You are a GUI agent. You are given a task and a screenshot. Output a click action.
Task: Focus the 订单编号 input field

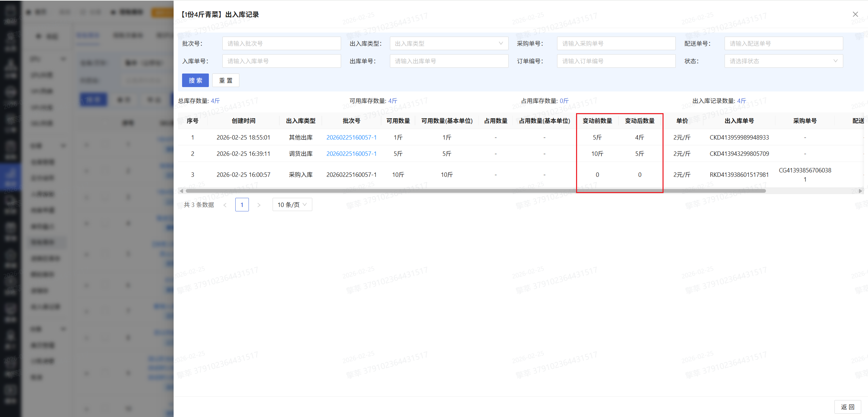(616, 61)
